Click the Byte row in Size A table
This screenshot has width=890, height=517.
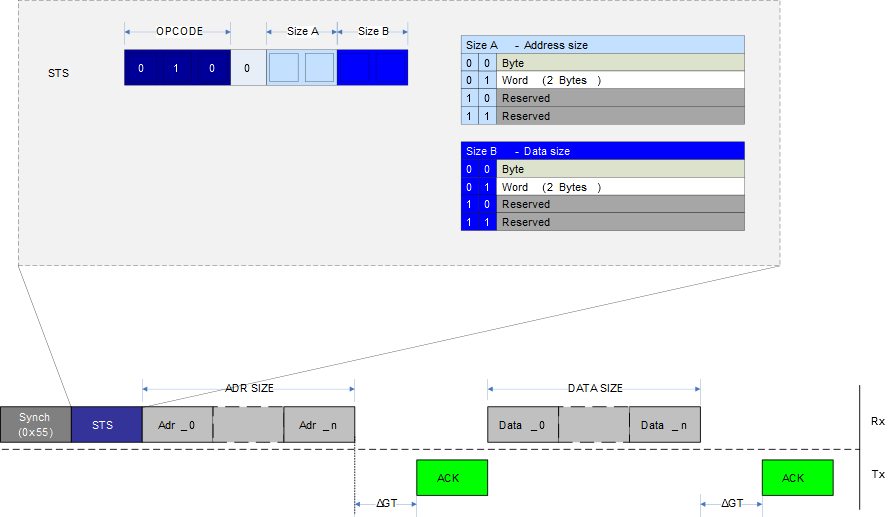[x=620, y=63]
